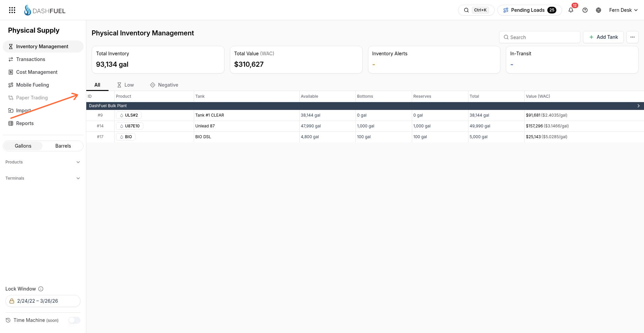This screenshot has height=333, width=644.
Task: Click the notification count badge 12
Action: point(575,5)
